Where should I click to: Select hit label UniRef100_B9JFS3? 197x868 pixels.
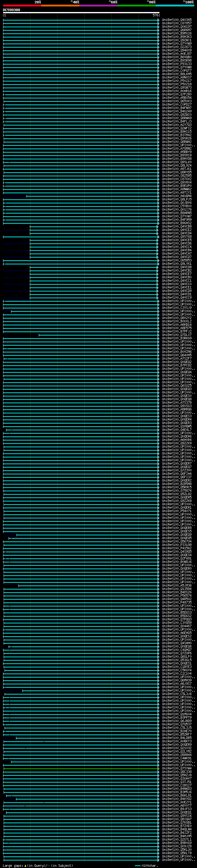pyautogui.click(x=177, y=809)
